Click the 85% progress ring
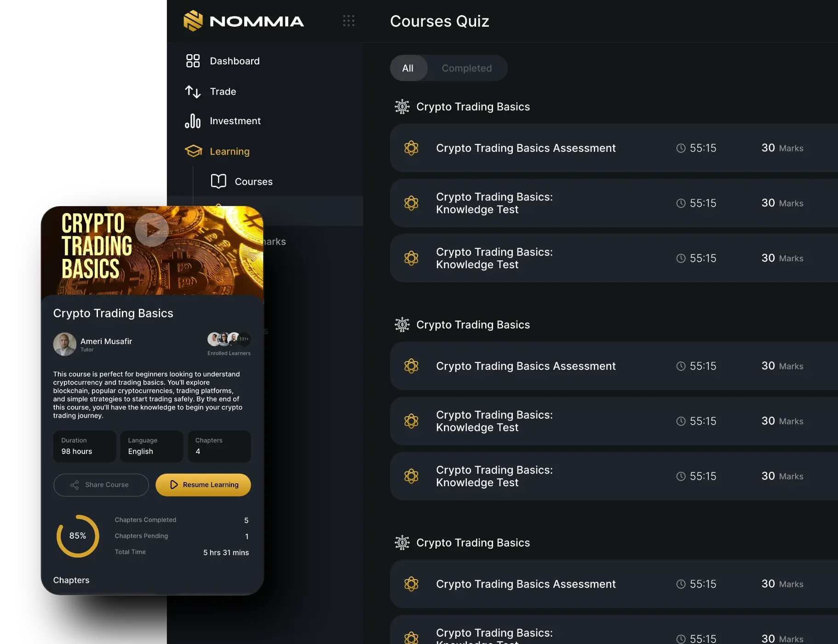The height and width of the screenshot is (644, 838). [78, 536]
